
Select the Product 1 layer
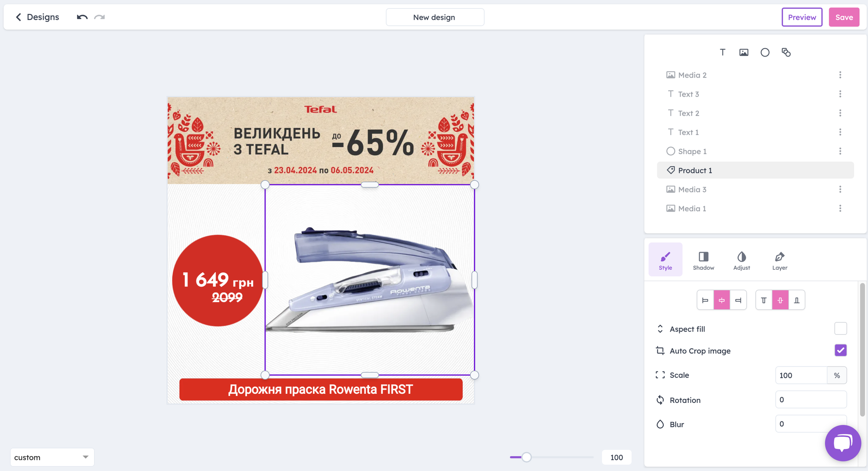(755, 170)
